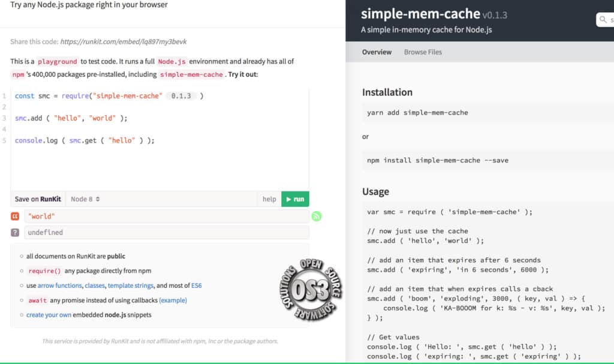Click the Installation heading
This screenshot has height=364, width=614.
[x=387, y=92]
